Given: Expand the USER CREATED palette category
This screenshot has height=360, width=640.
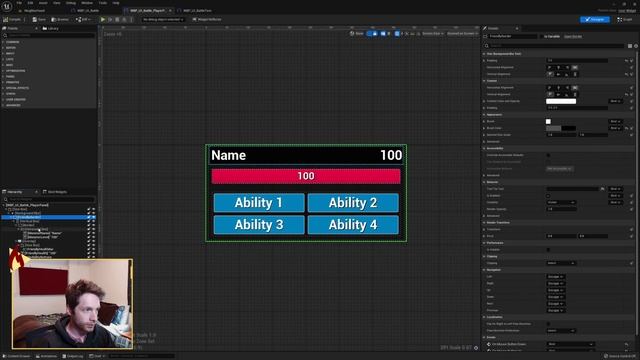Looking at the screenshot, I should (x=16, y=99).
